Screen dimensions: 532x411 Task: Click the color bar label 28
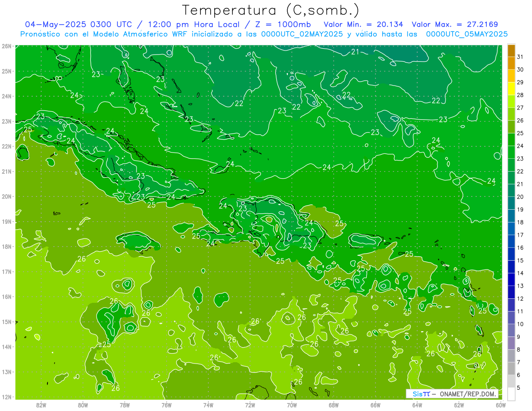(x=520, y=95)
